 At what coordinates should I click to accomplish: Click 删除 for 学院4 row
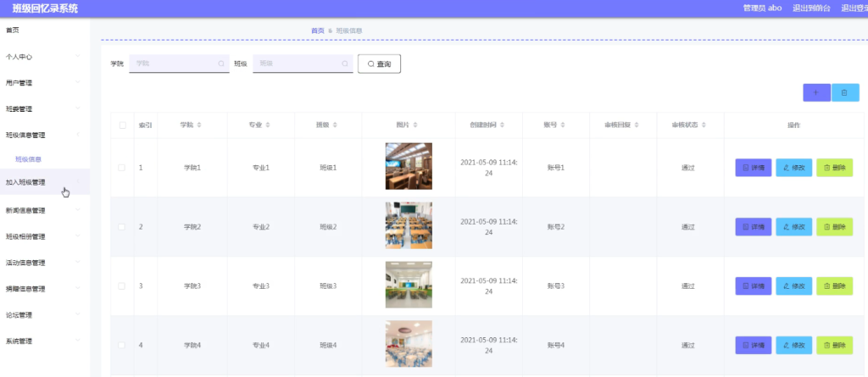coord(834,346)
